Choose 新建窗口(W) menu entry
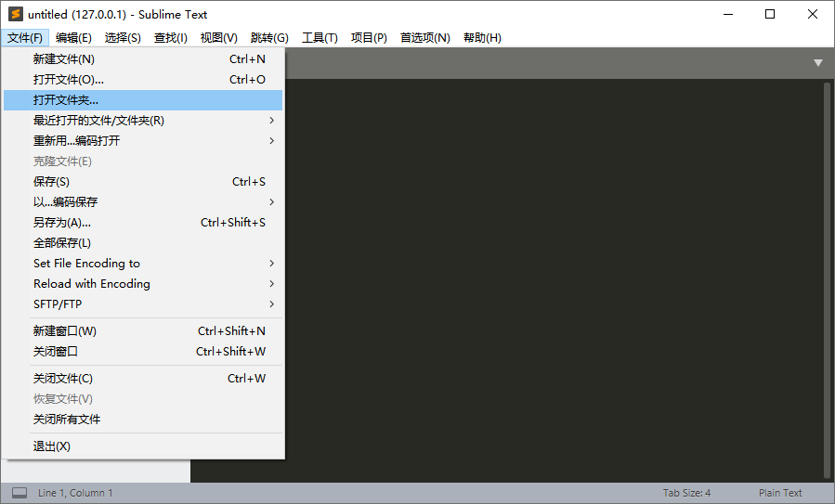 [143, 331]
